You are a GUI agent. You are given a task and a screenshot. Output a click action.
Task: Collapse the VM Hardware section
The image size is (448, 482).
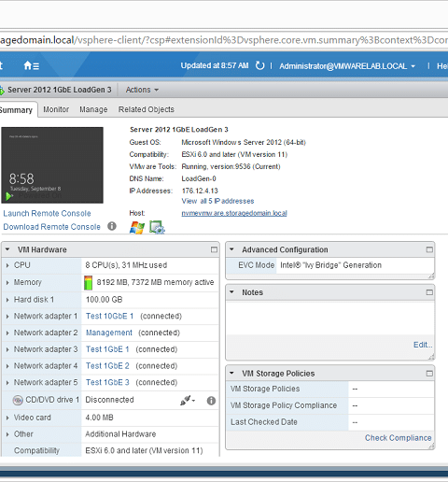tap(7, 249)
